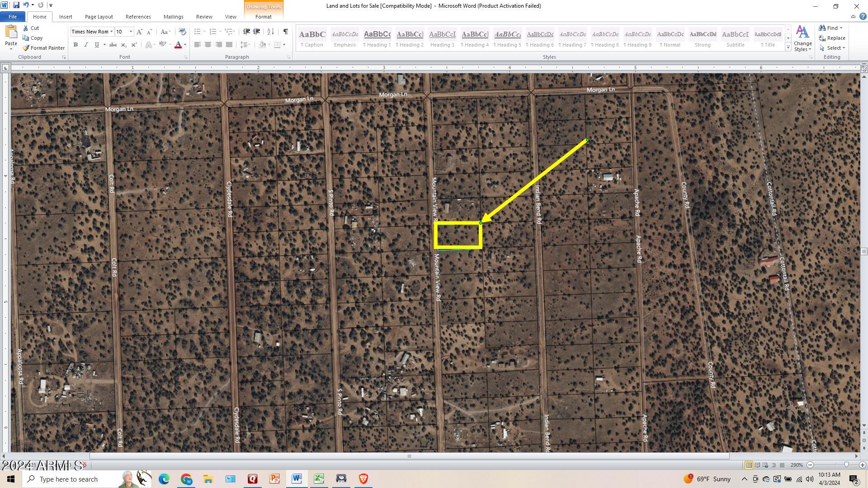
Task: Open the Change Styles menu
Action: point(802,39)
